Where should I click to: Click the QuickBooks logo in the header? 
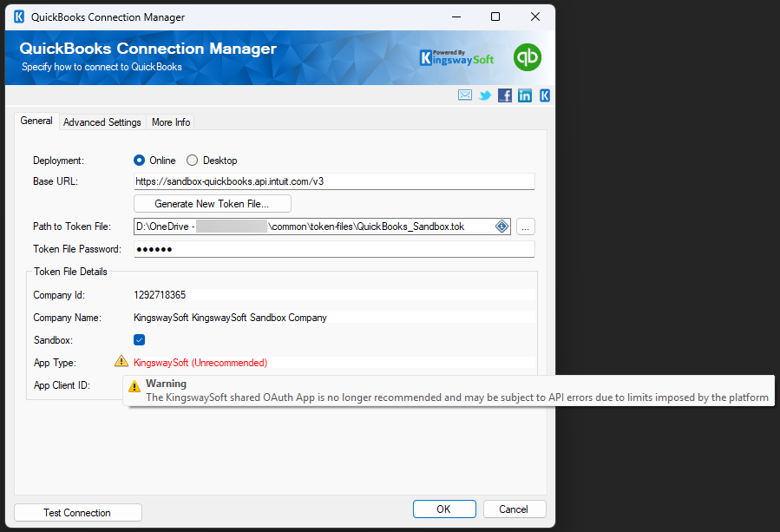coord(528,57)
